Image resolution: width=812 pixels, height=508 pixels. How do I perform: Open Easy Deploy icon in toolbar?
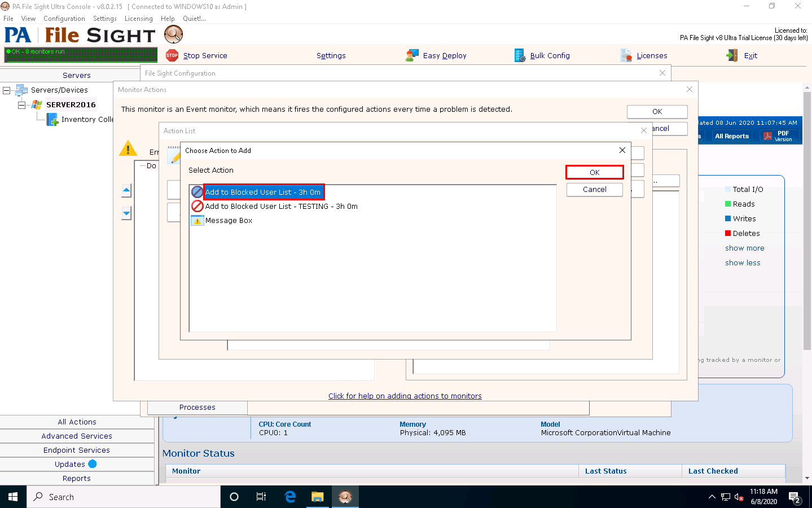click(412, 55)
